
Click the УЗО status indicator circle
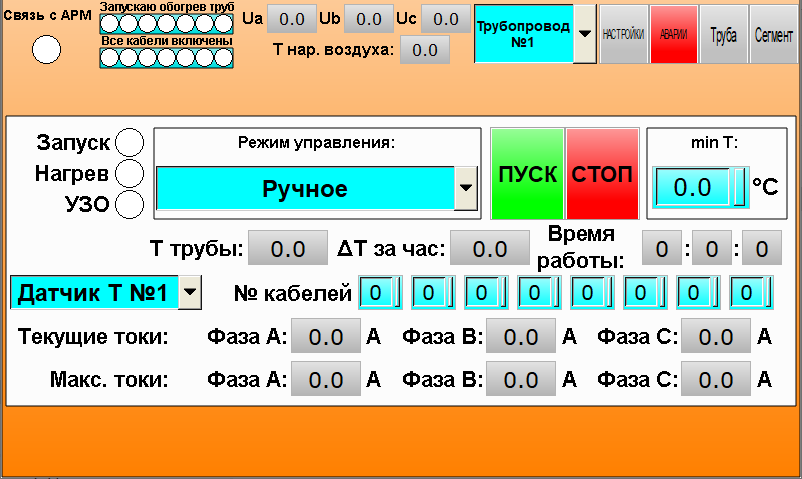point(129,205)
